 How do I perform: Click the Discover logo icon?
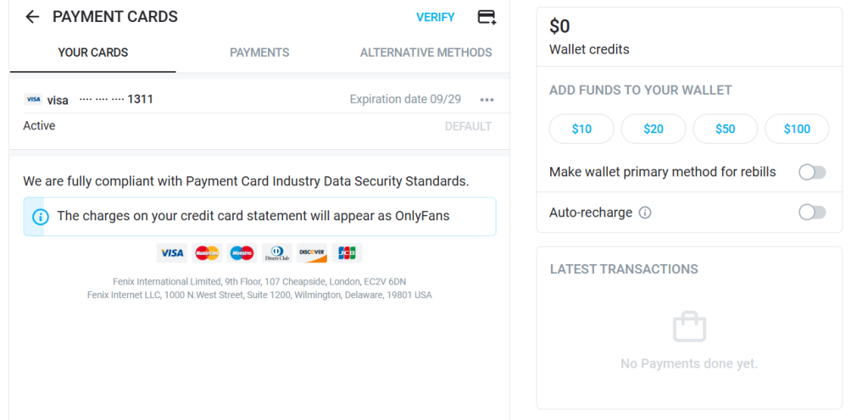click(312, 253)
